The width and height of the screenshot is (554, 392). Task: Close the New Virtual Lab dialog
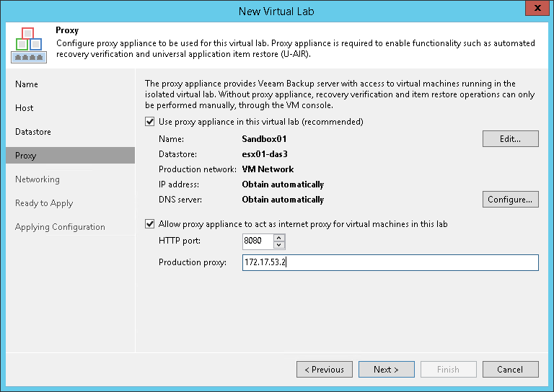click(535, 10)
